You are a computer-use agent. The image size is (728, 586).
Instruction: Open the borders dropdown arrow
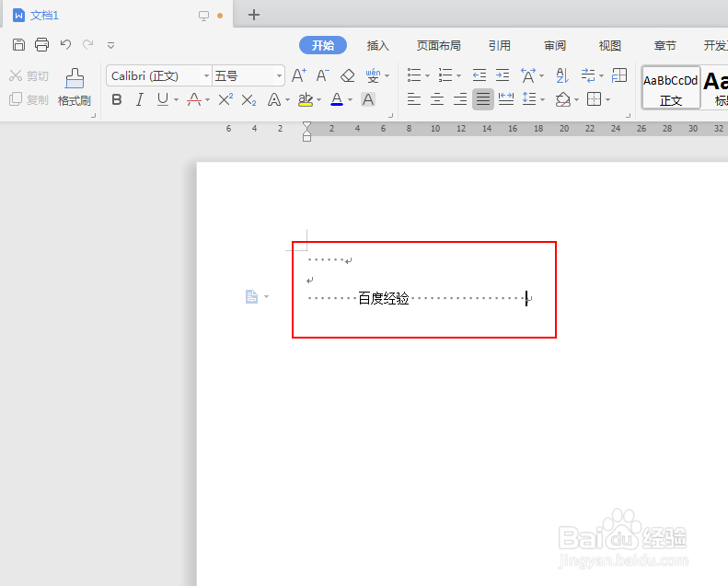click(607, 99)
